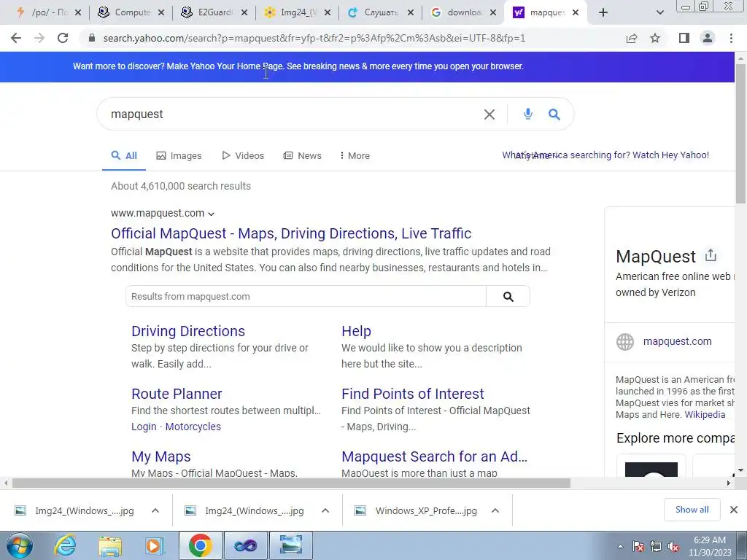Focus the Results from mapquest.com field
The height and width of the screenshot is (560, 747).
coord(306,297)
